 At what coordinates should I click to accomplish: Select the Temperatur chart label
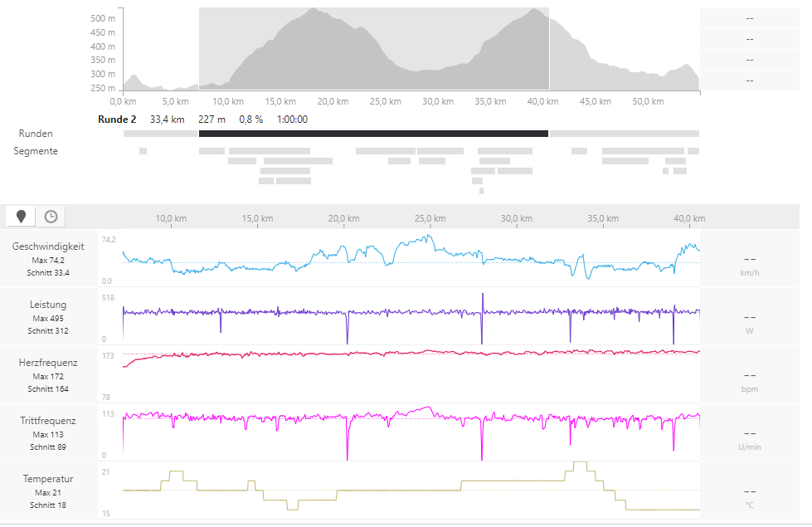click(x=50, y=479)
